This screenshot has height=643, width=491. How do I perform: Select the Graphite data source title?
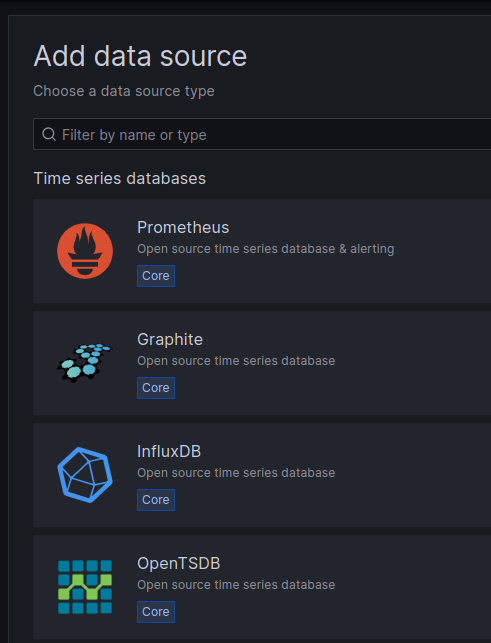(x=170, y=340)
